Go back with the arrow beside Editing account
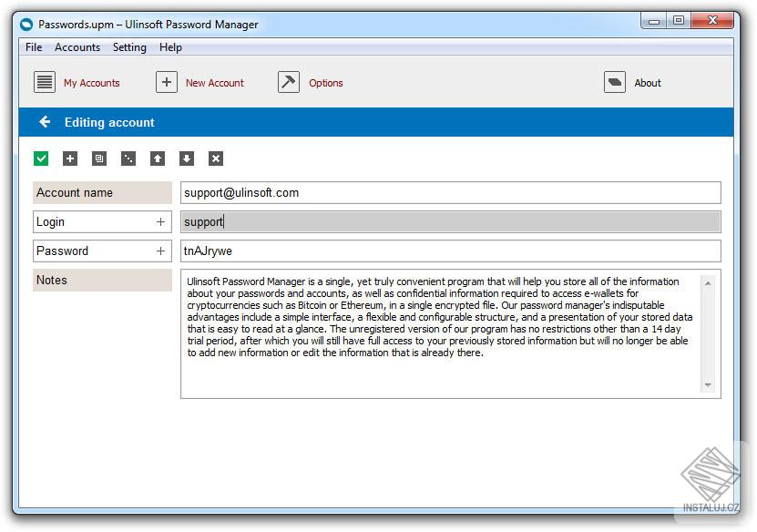This screenshot has width=757, height=532. 45,122
